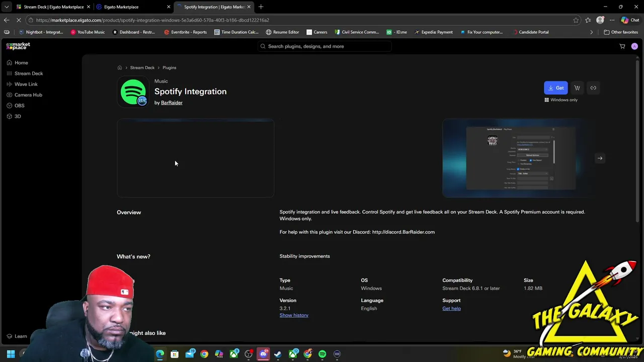This screenshot has width=644, height=362.
Task: Click the Get help support link
Action: coord(451,309)
